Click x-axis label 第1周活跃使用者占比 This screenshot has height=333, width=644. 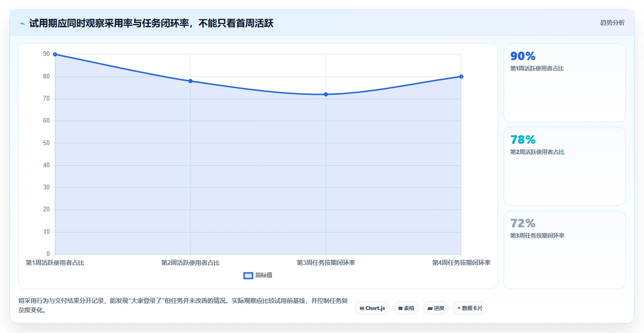pyautogui.click(x=55, y=263)
